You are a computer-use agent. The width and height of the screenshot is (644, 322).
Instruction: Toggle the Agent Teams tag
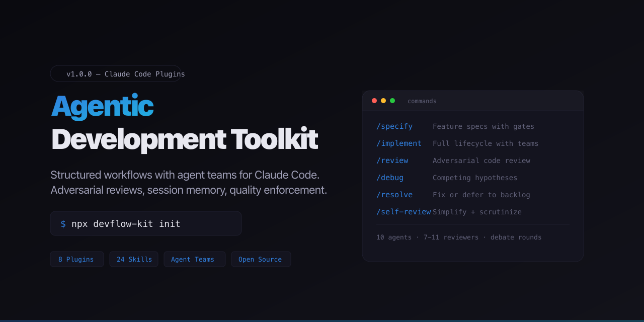pyautogui.click(x=194, y=259)
